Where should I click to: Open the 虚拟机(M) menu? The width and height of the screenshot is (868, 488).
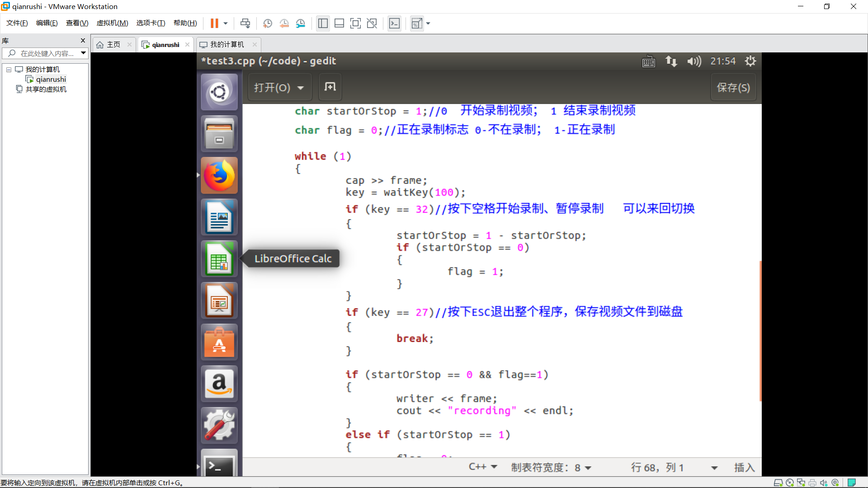click(112, 23)
